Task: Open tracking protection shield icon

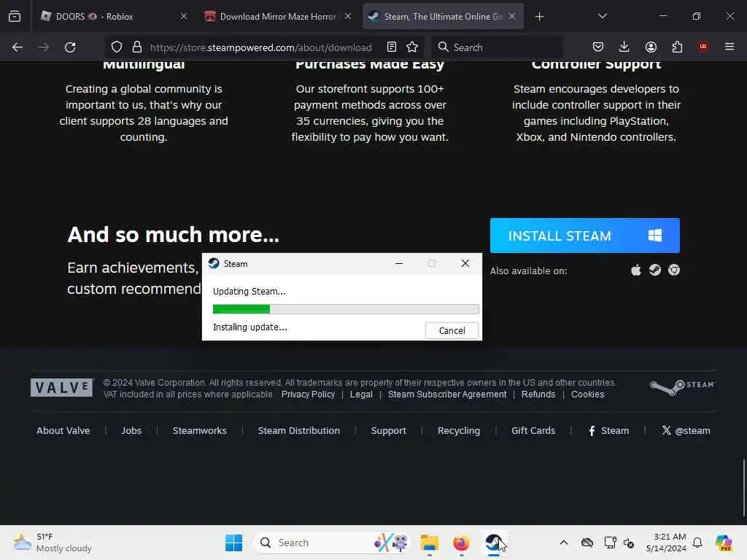Action: tap(117, 47)
